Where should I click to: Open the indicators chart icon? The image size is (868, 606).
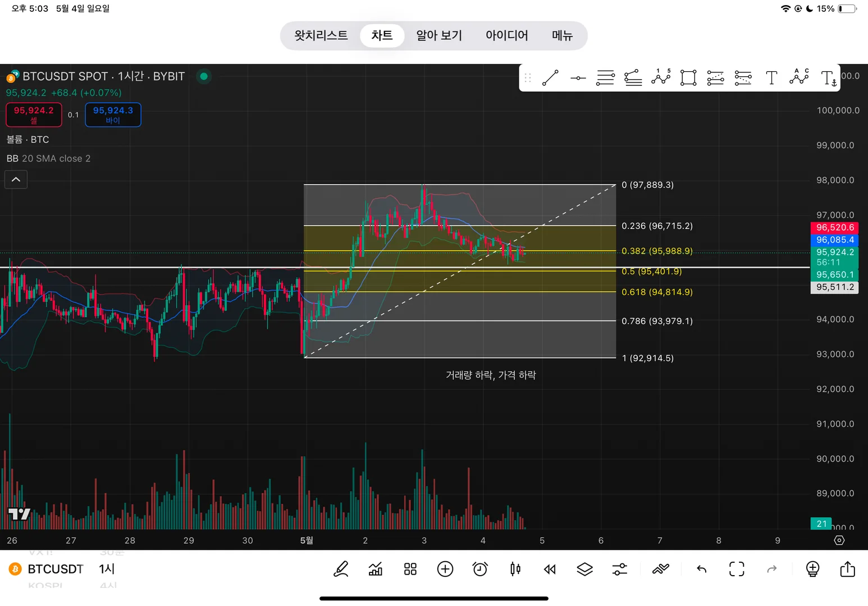click(376, 569)
